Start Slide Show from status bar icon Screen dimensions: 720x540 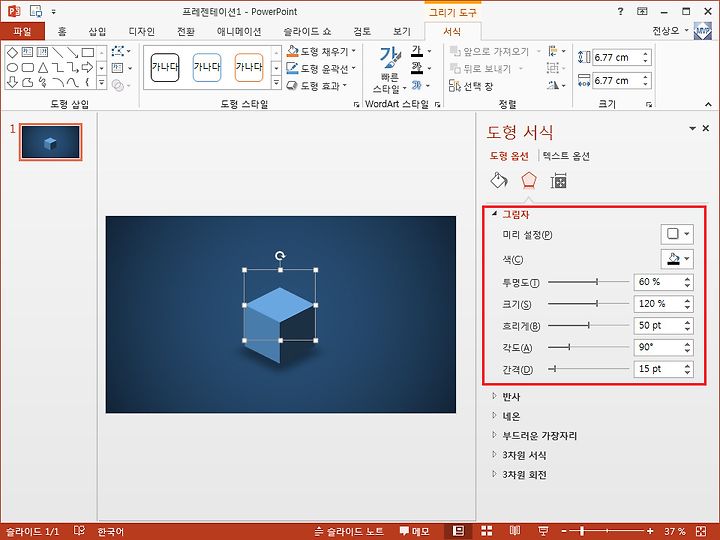click(543, 531)
